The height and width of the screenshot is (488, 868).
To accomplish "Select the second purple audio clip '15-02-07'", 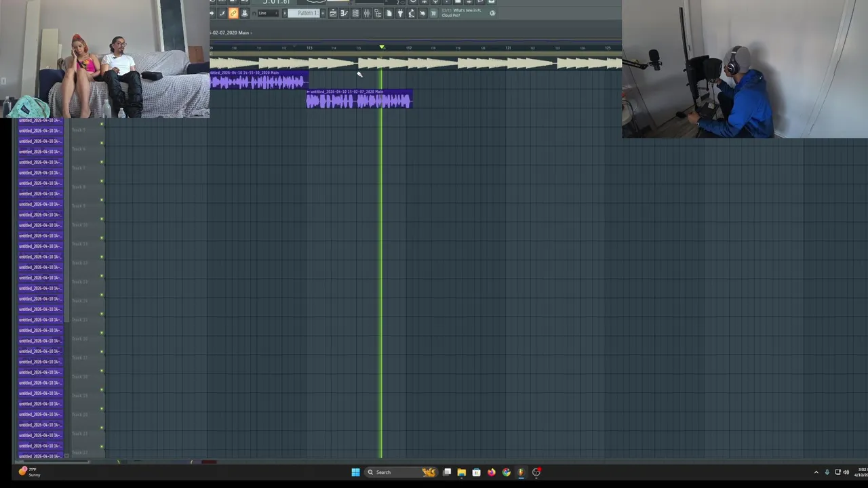I will (359, 99).
